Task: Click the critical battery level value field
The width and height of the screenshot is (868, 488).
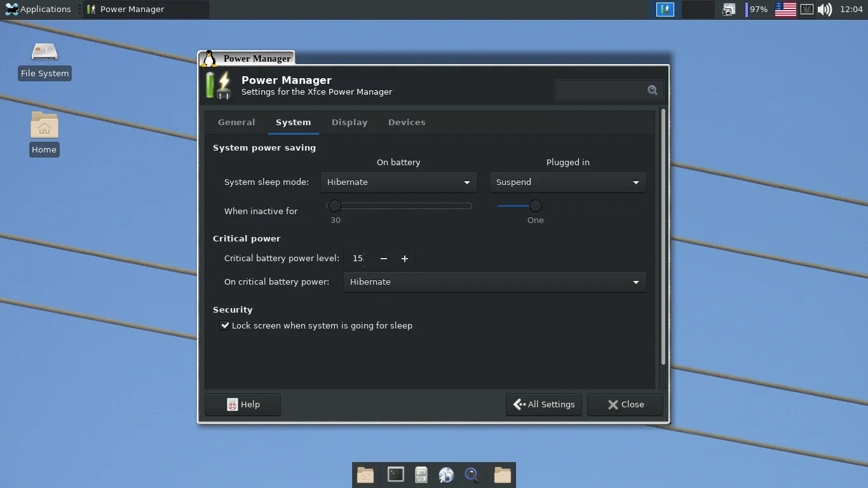Action: pyautogui.click(x=358, y=259)
